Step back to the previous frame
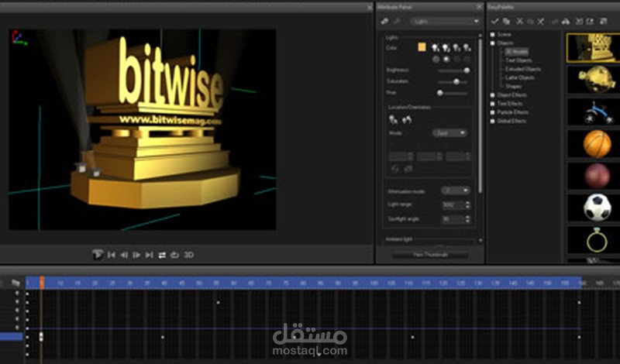The width and height of the screenshot is (620, 364). click(x=124, y=256)
